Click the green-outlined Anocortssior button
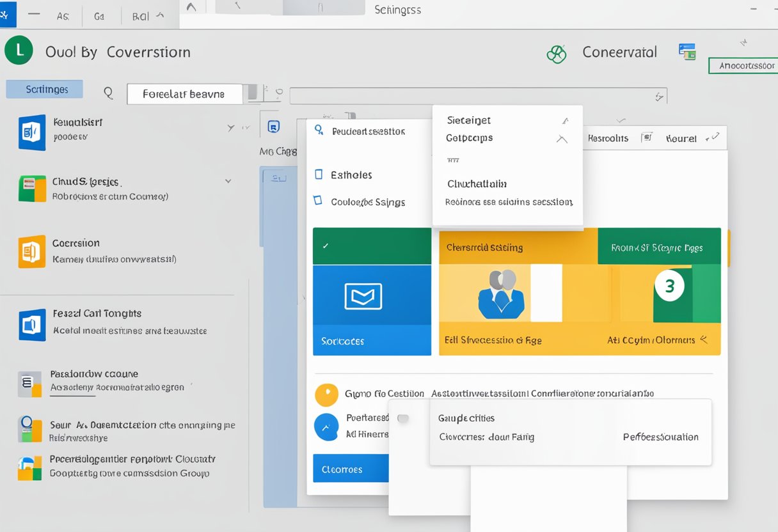The height and width of the screenshot is (532, 778). point(743,65)
